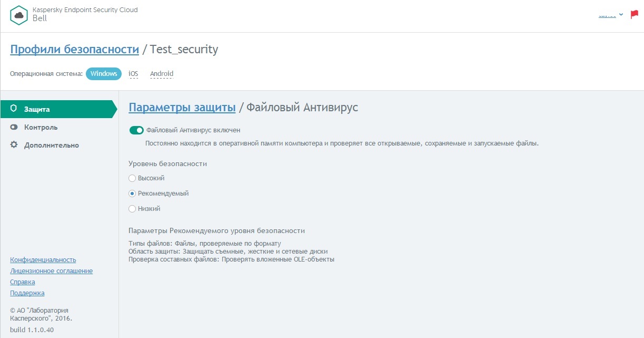644x338 pixels.
Task: Open the Контроль section in sidebar
Action: click(x=41, y=127)
